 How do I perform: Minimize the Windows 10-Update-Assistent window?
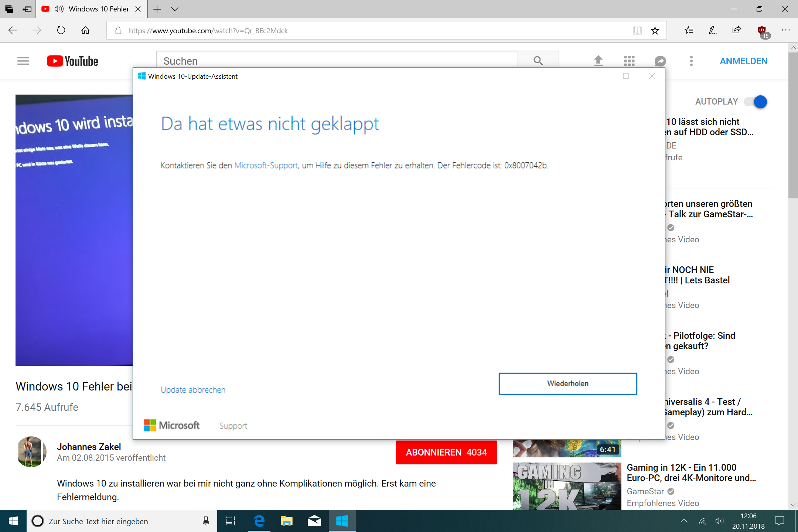pyautogui.click(x=600, y=76)
